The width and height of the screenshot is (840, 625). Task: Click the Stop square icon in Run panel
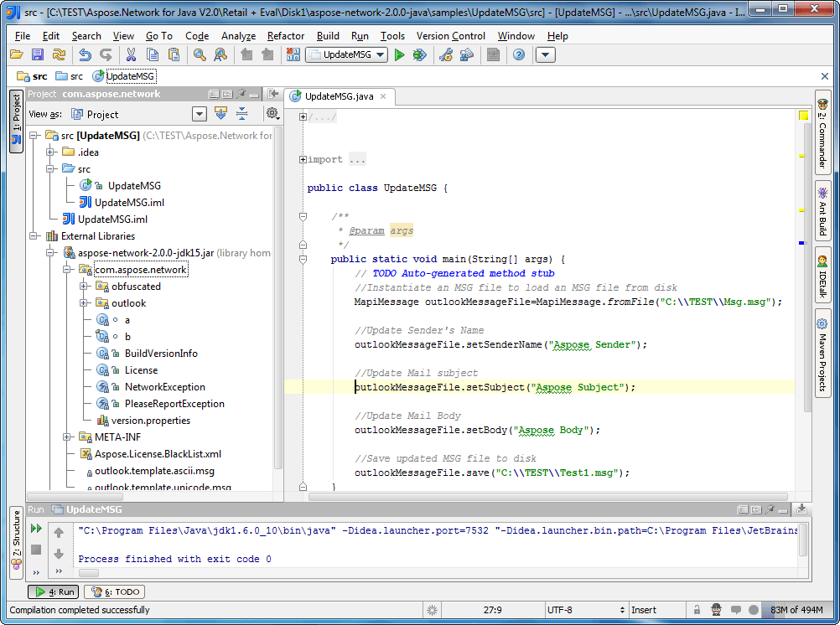[x=36, y=550]
